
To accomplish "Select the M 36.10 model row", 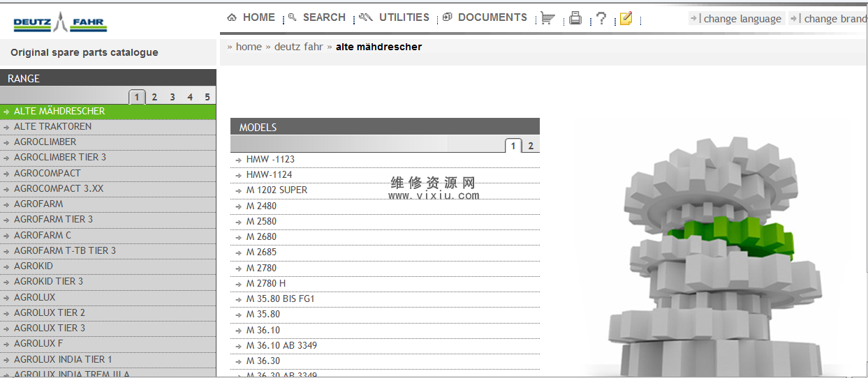I will pos(385,331).
